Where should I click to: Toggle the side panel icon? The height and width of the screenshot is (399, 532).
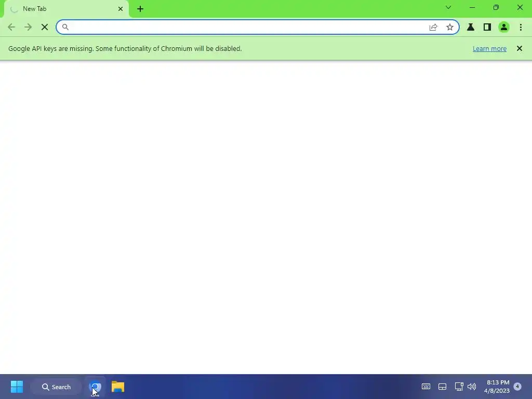[487, 27]
